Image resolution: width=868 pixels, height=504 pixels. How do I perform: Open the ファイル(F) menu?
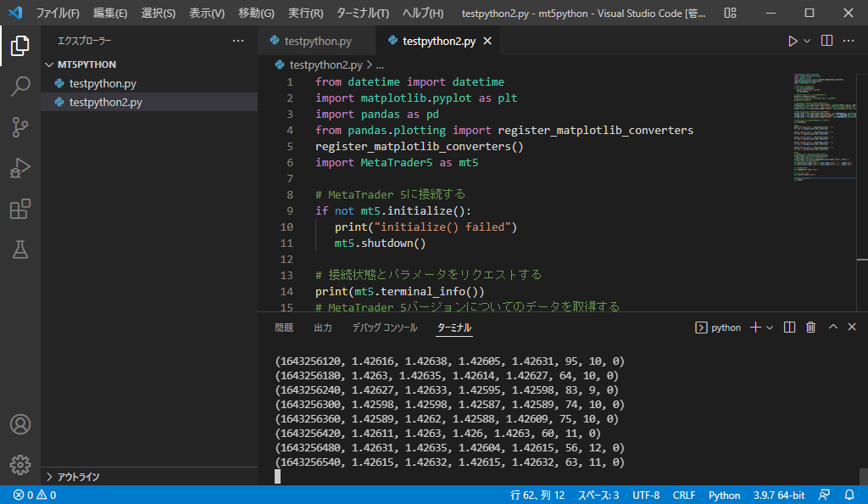58,13
